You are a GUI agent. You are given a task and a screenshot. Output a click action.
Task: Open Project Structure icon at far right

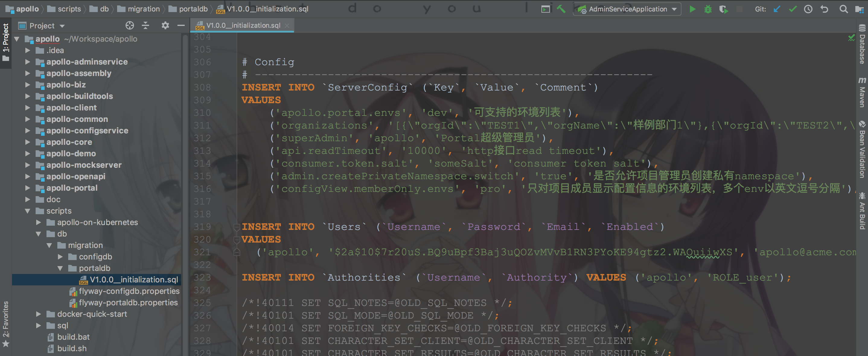click(x=860, y=9)
